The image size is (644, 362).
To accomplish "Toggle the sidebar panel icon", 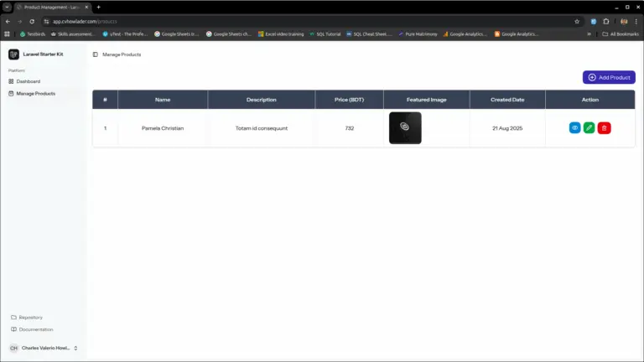I will pos(95,54).
